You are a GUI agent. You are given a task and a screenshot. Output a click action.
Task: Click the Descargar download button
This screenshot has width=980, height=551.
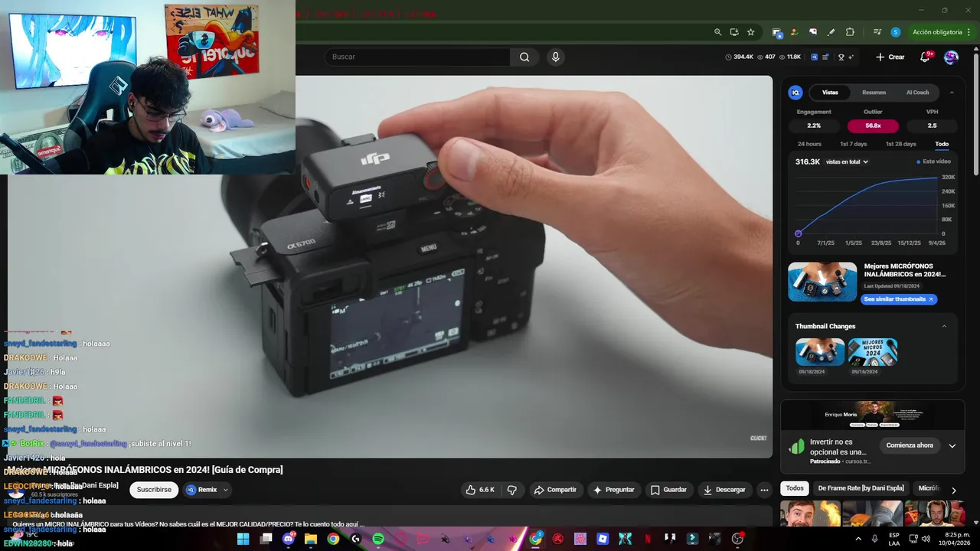[x=724, y=490]
